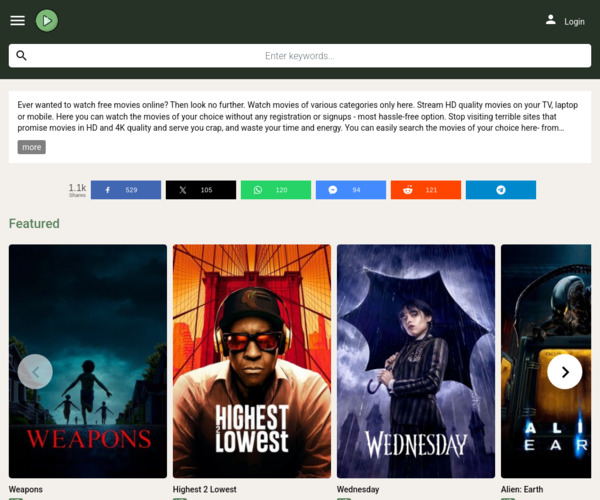
Task: Expand description with the more button
Action: point(31,147)
